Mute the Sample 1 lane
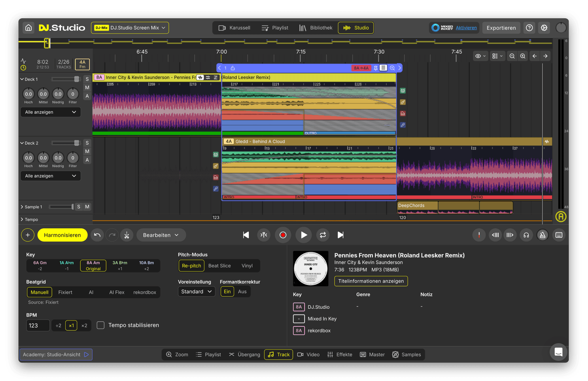588x381 pixels. pyautogui.click(x=87, y=207)
